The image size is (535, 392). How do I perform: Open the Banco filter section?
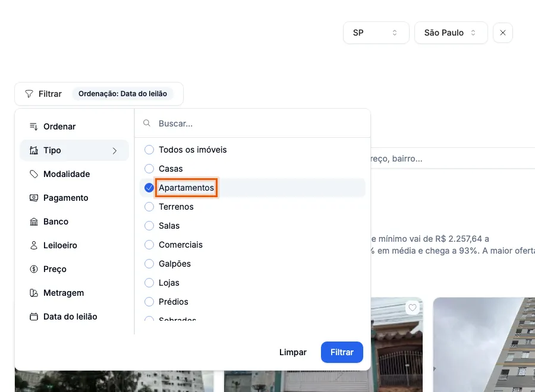click(x=74, y=222)
